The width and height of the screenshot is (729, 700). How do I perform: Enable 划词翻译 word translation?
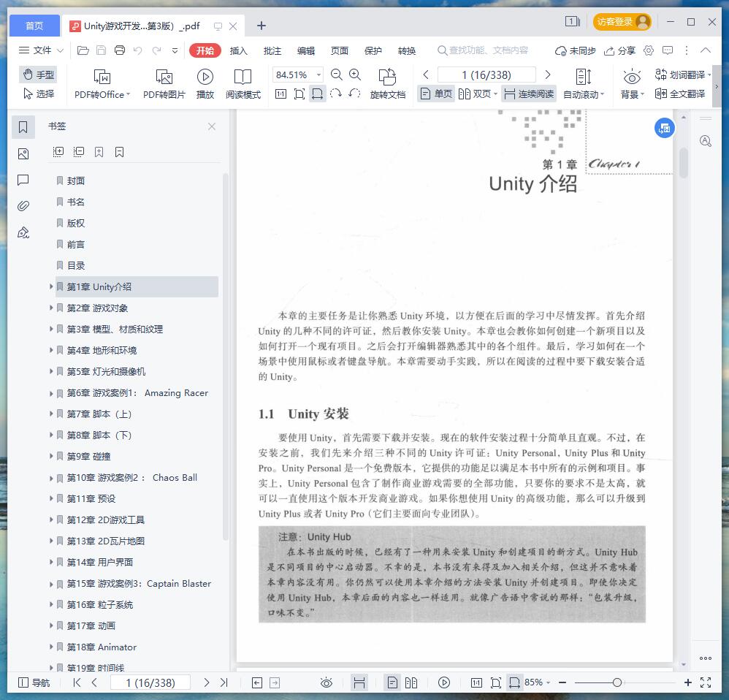click(682, 75)
